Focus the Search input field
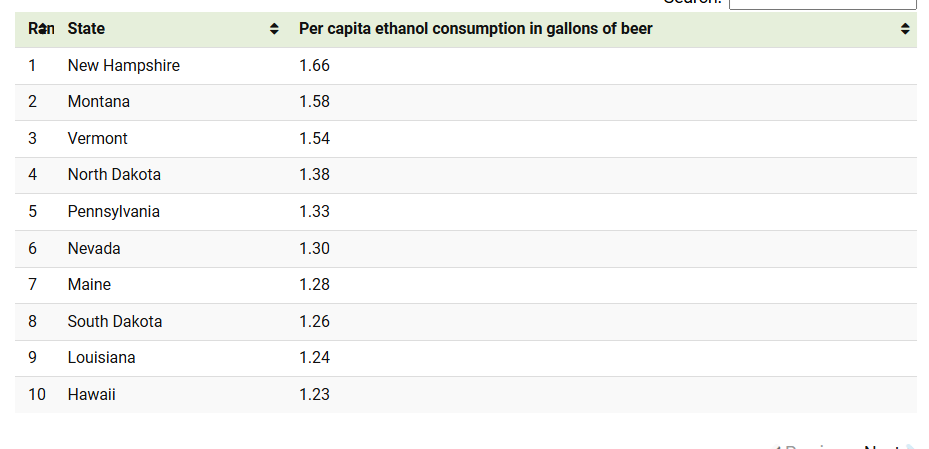The height and width of the screenshot is (449, 929). [x=822, y=3]
